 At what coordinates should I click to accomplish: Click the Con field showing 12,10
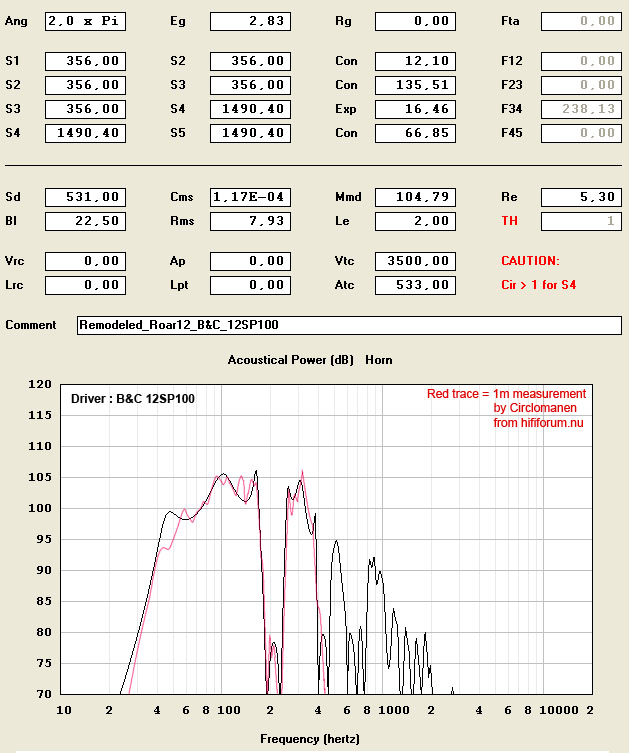coord(415,61)
